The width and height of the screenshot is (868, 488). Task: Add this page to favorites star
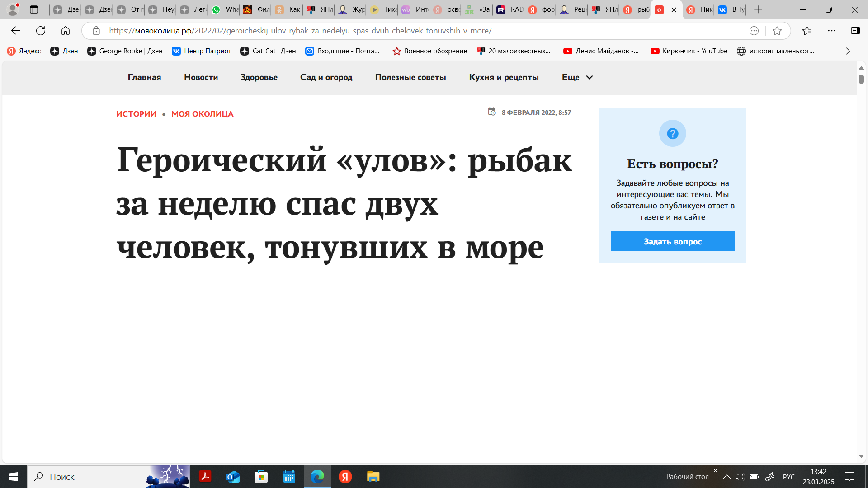coord(777,31)
